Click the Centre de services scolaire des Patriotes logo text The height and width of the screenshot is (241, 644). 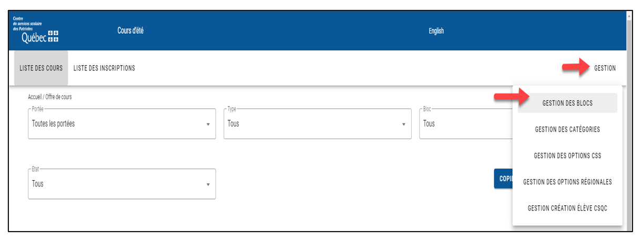point(28,24)
